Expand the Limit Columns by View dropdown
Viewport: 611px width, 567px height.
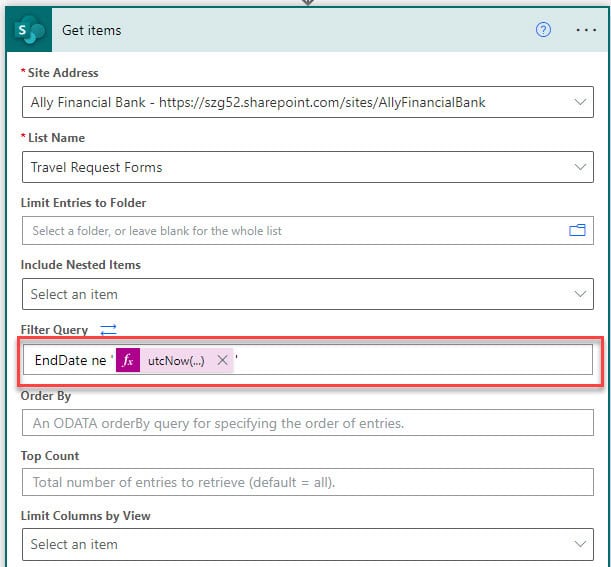point(580,544)
